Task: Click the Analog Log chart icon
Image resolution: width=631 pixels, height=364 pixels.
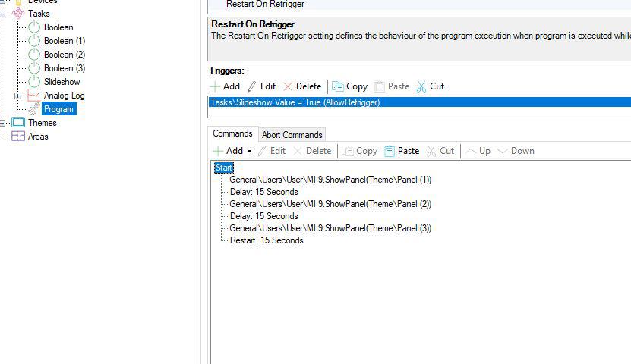Action: tap(34, 96)
